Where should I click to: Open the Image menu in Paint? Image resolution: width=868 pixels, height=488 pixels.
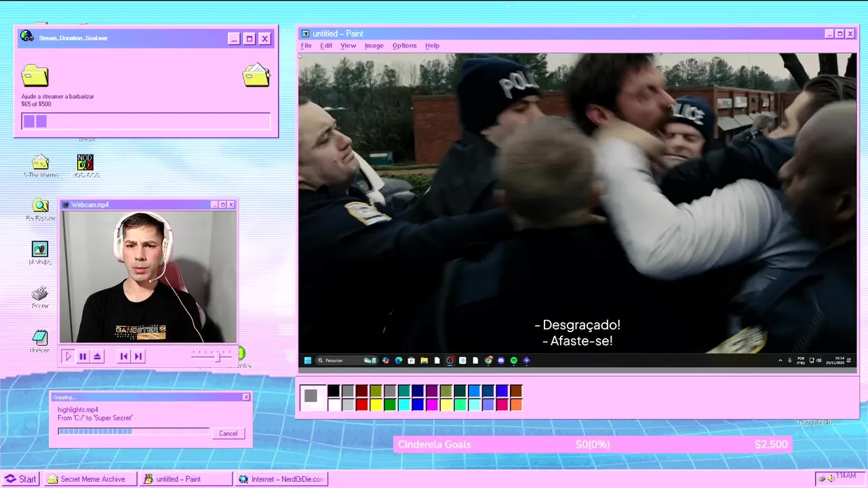tap(374, 45)
